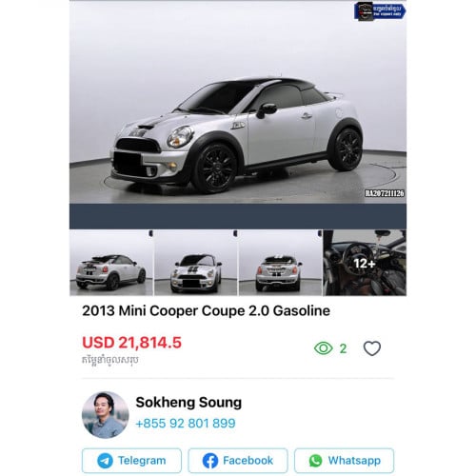Open the Telegram contact button
This screenshot has width=476, height=476.
click(x=131, y=461)
